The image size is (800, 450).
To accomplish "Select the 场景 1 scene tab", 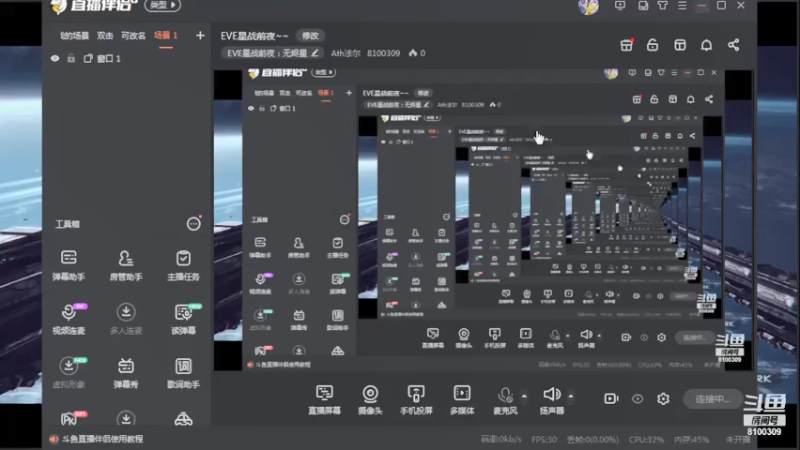I will coord(166,36).
